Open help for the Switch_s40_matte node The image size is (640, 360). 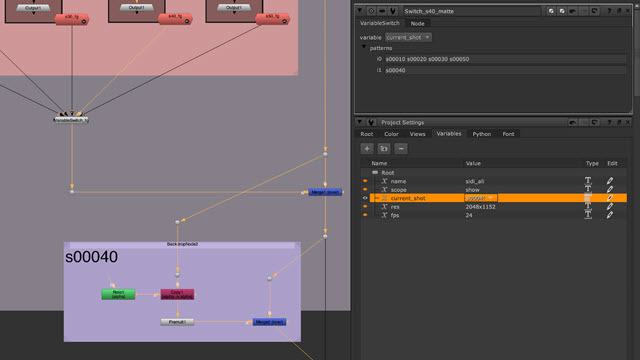click(x=609, y=11)
